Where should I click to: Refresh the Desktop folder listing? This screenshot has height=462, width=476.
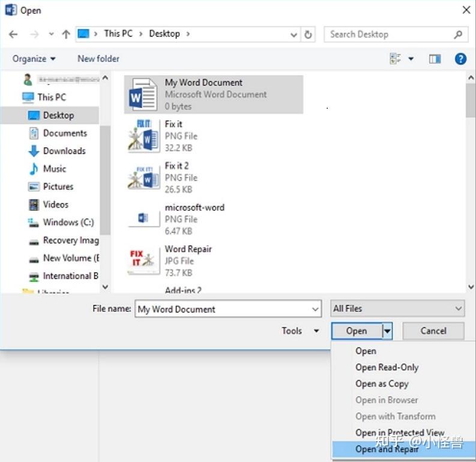[x=308, y=34]
